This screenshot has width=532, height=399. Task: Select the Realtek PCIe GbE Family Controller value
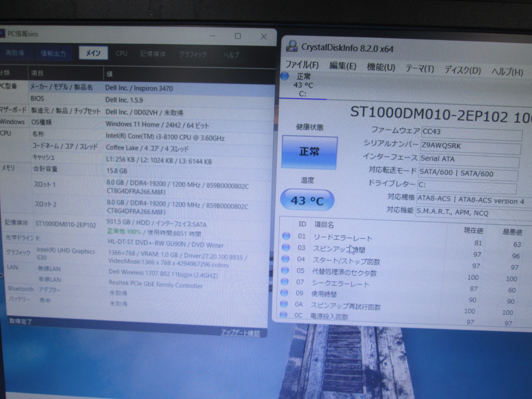pyautogui.click(x=156, y=284)
